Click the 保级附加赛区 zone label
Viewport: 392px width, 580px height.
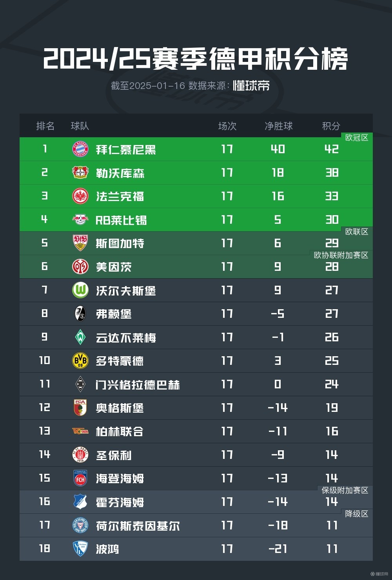click(x=345, y=490)
